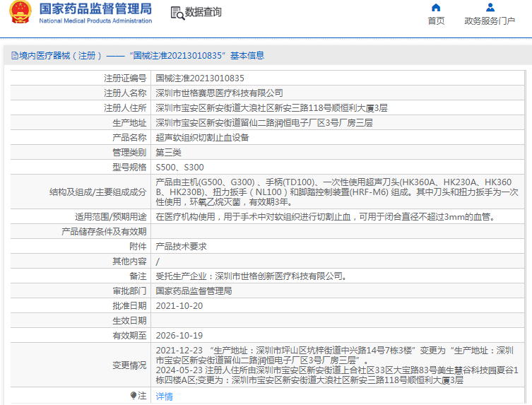
Task: Select 受托生产企业 remark text
Action: pos(252,276)
